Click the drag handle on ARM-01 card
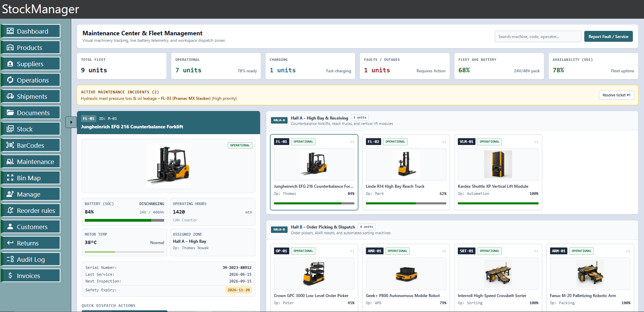Viewport: 644px width, 312px height. [x=628, y=251]
